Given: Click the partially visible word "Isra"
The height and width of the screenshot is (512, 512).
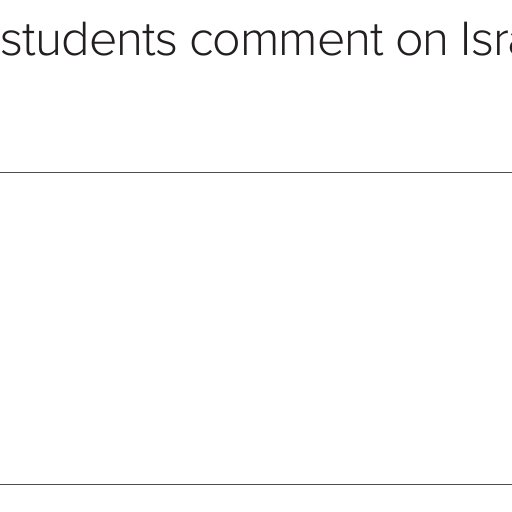Looking at the screenshot, I should click(x=487, y=39).
